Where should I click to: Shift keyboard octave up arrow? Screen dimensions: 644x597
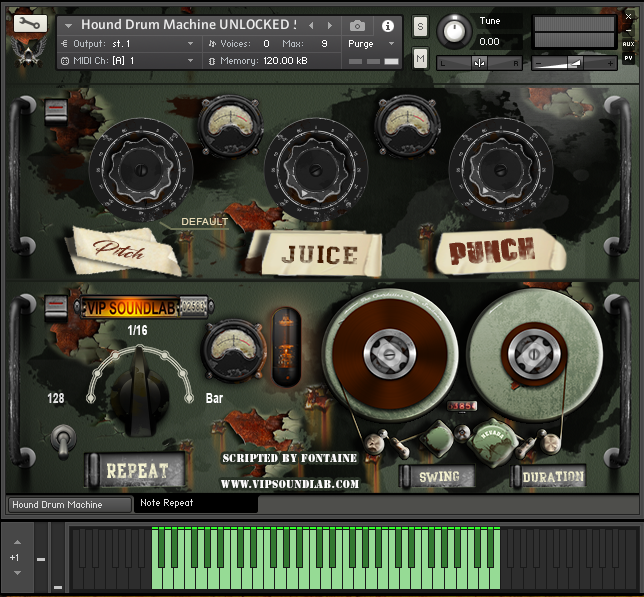pyautogui.click(x=17, y=542)
